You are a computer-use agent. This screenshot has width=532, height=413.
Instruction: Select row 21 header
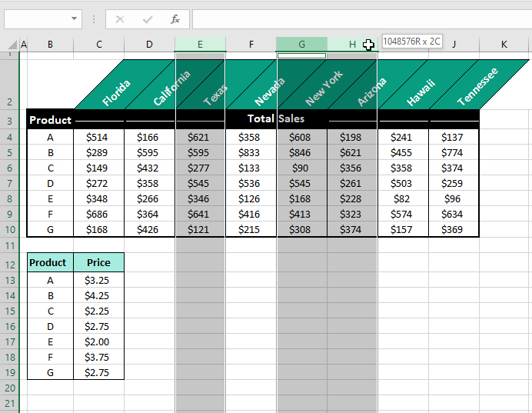pos(9,404)
